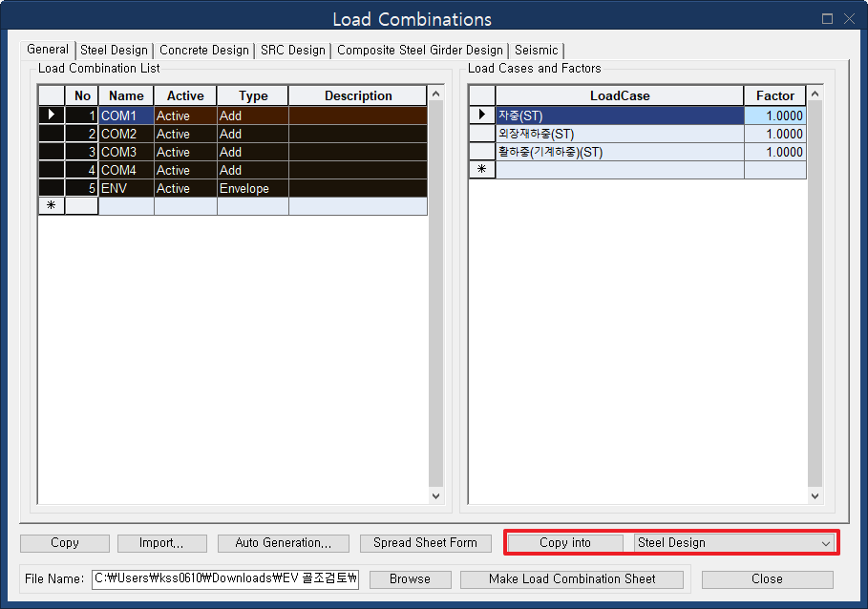Open the Concrete Design tab
The height and width of the screenshot is (609, 868).
click(x=204, y=51)
